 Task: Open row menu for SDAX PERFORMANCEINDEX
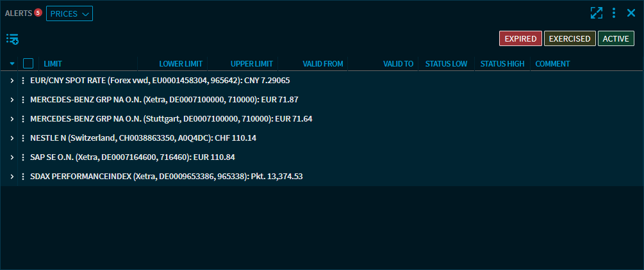[23, 177]
